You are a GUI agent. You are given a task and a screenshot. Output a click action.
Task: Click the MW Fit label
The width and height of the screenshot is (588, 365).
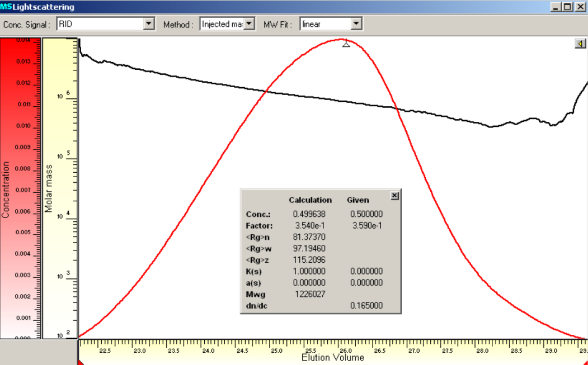pos(278,25)
